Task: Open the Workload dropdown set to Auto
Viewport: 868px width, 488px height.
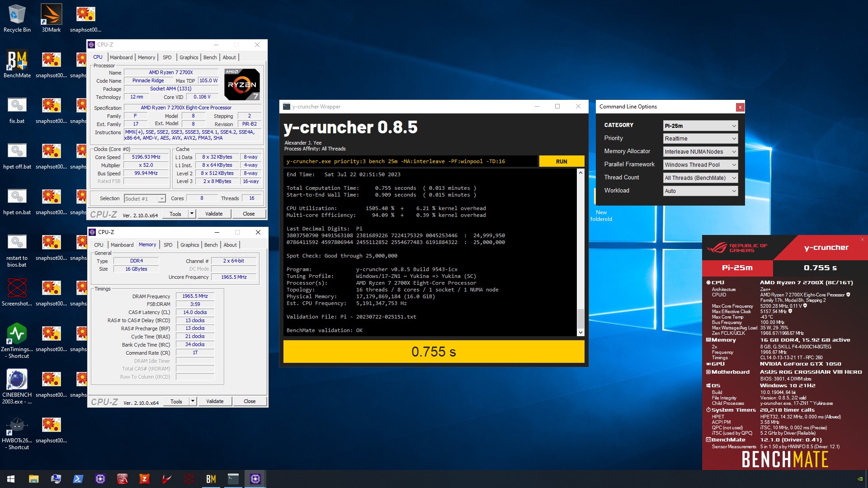Action: [700, 191]
